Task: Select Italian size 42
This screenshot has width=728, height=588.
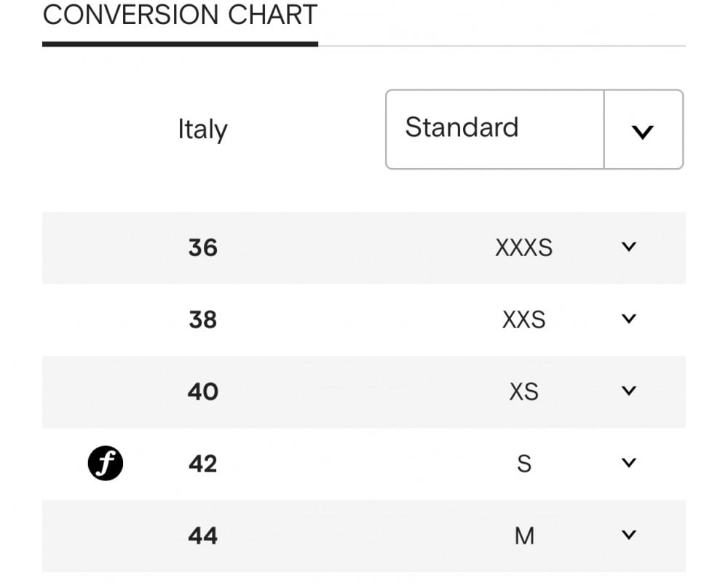Action: (203, 463)
